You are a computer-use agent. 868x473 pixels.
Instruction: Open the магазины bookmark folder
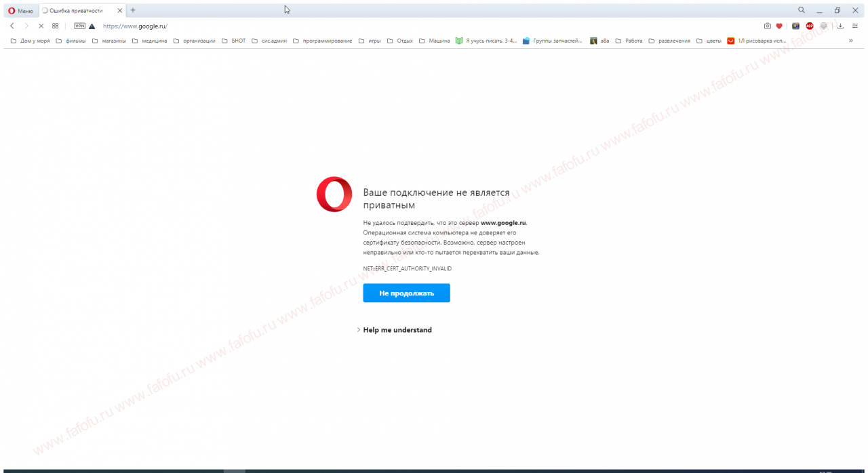109,41
